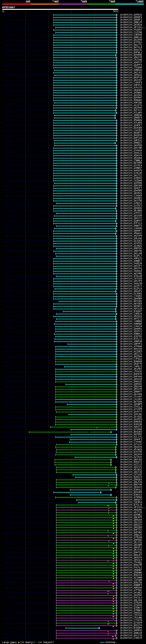Viewport: 146px width, 644px height.
Task: Click the orange ~40% identity legend segment
Action: pos(45,4)
